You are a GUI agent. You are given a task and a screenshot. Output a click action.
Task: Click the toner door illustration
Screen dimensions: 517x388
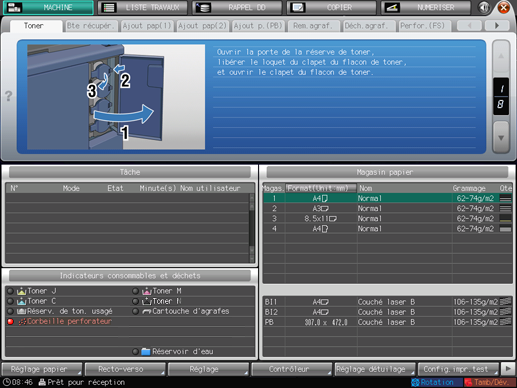tap(116, 97)
